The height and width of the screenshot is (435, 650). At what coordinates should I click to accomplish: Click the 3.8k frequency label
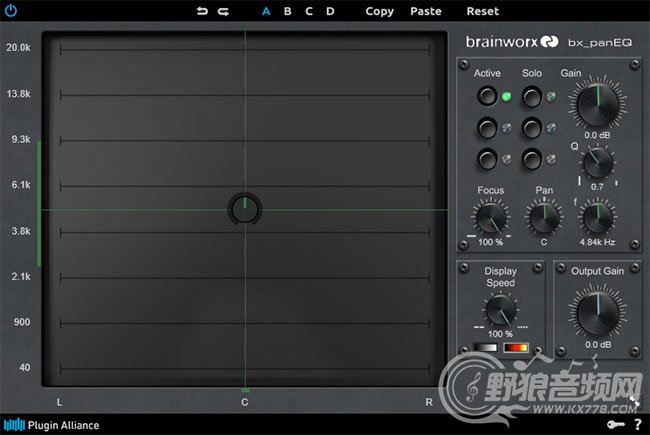21,231
